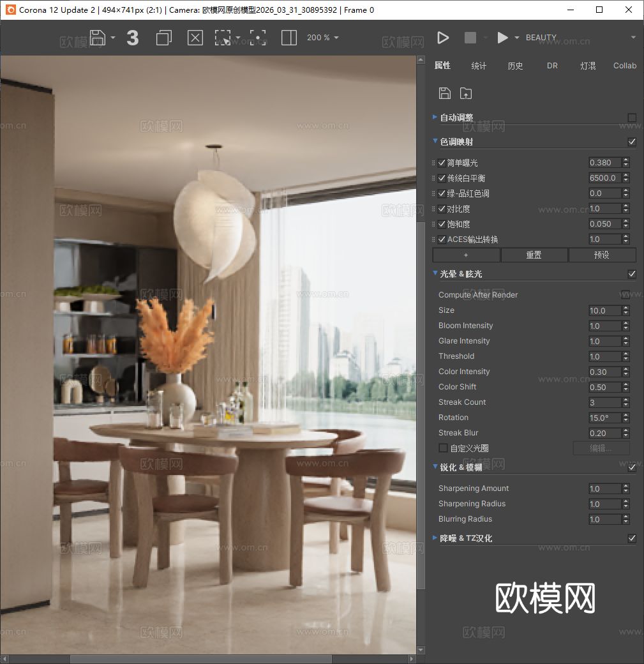This screenshot has height=664, width=644.
Task: Click the save tone mapping preset icon
Action: [445, 93]
